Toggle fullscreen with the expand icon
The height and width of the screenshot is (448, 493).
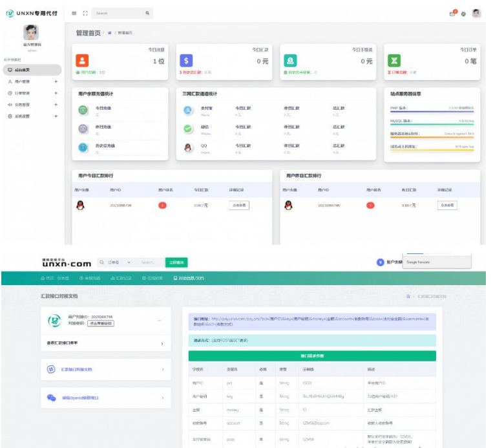pos(85,13)
